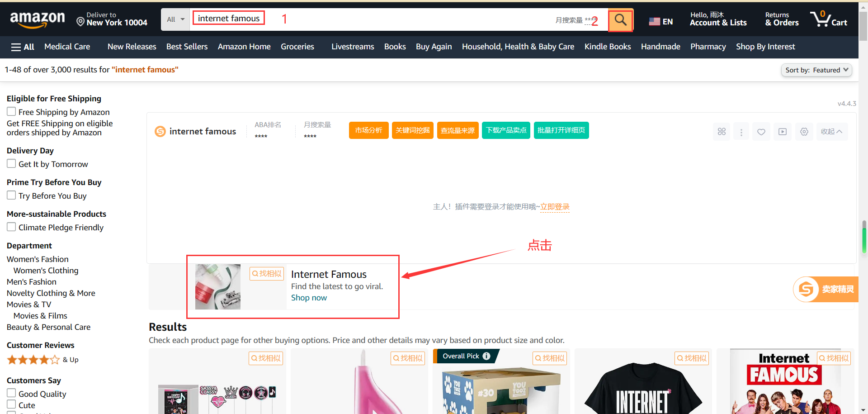Click the 批量打开详细页 button
This screenshot has width=868, height=414.
tap(561, 130)
